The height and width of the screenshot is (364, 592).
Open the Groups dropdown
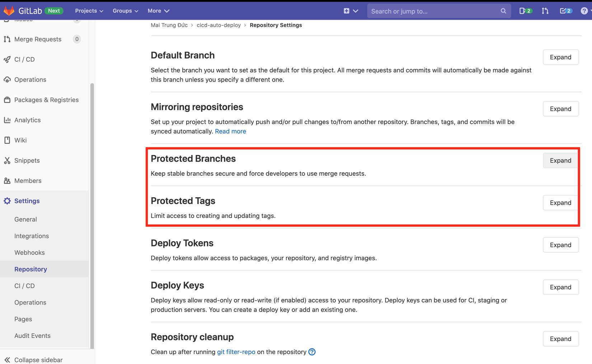click(125, 11)
